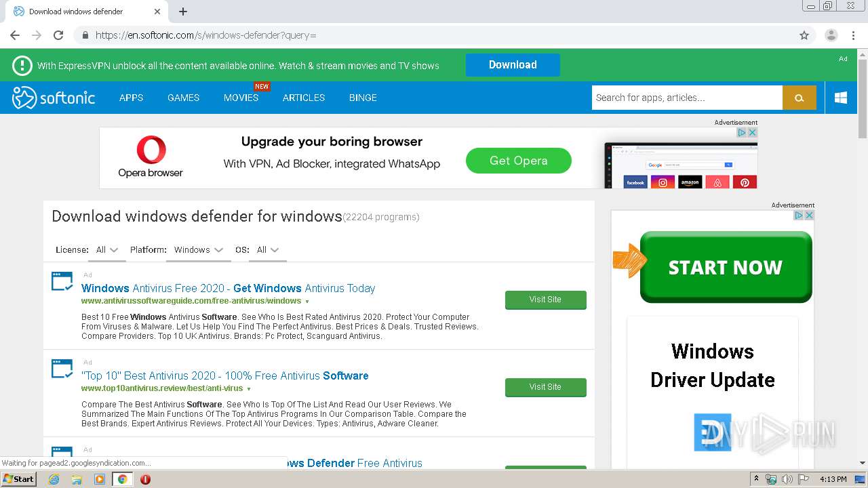Open the Action Center flag icon
The width and height of the screenshot is (868, 488).
[x=804, y=479]
